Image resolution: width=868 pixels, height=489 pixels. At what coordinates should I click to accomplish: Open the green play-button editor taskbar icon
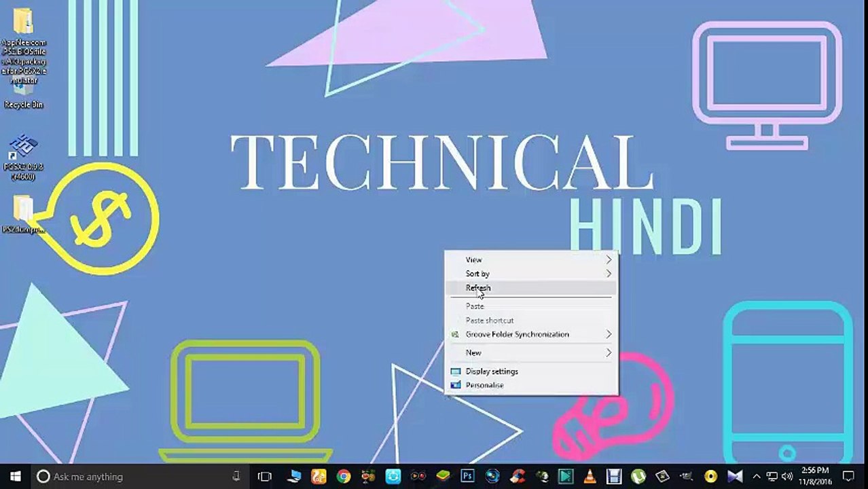coord(565,476)
